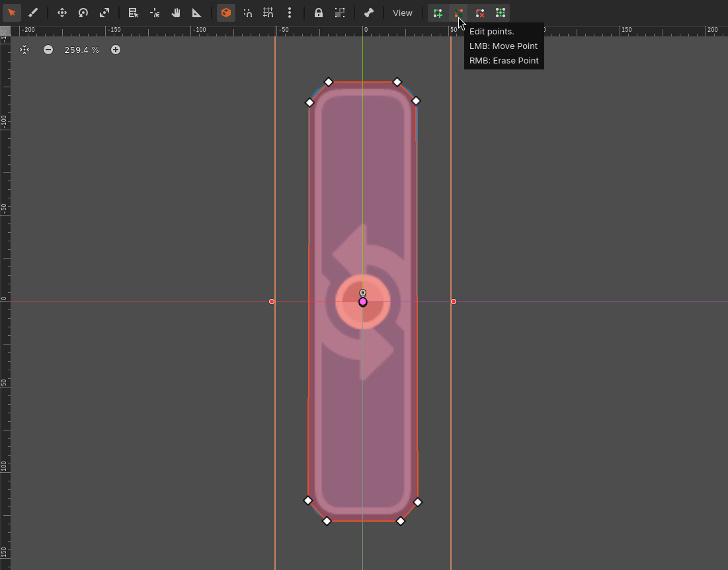Select the Ruler measuring tool
728x570 pixels.
pyautogui.click(x=197, y=13)
